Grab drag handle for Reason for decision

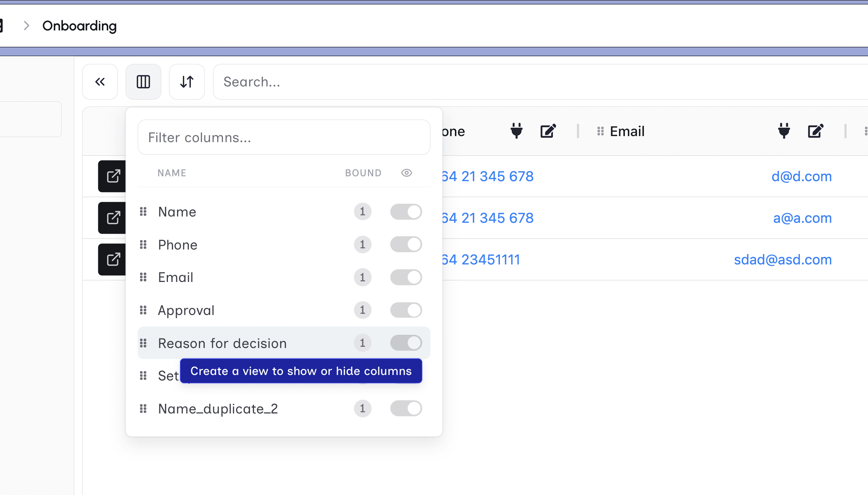(x=144, y=343)
